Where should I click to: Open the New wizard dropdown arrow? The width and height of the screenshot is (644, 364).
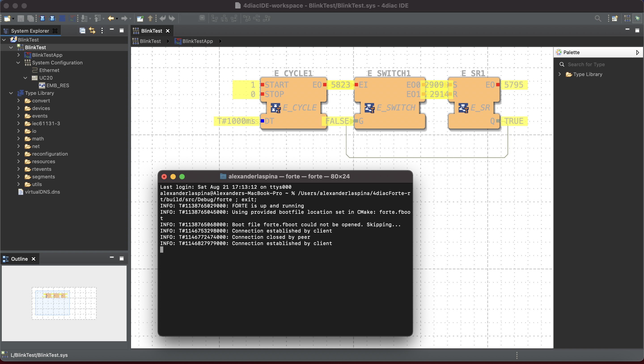pyautogui.click(x=13, y=19)
